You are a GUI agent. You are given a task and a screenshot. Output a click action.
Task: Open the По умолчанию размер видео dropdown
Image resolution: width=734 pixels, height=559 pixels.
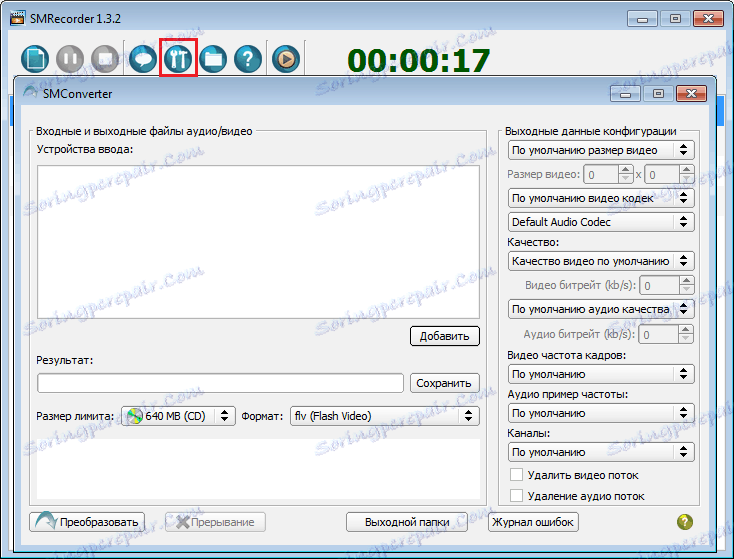[601, 150]
